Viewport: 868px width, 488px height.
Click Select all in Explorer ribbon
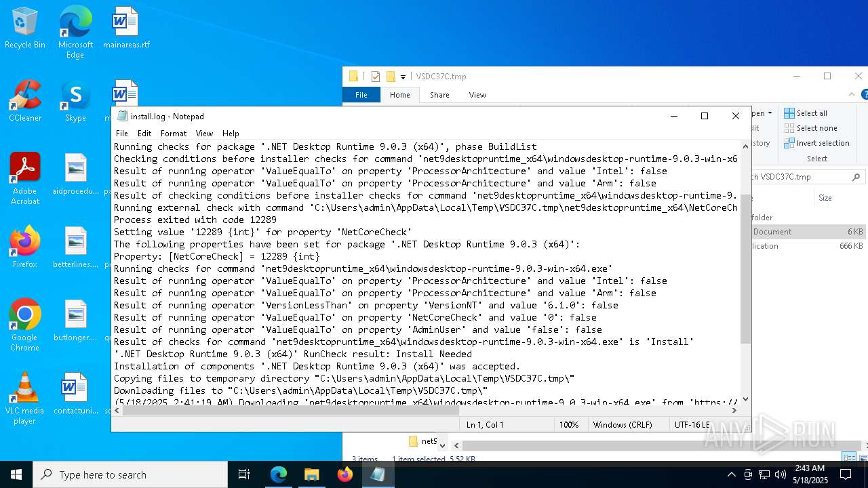coord(806,113)
